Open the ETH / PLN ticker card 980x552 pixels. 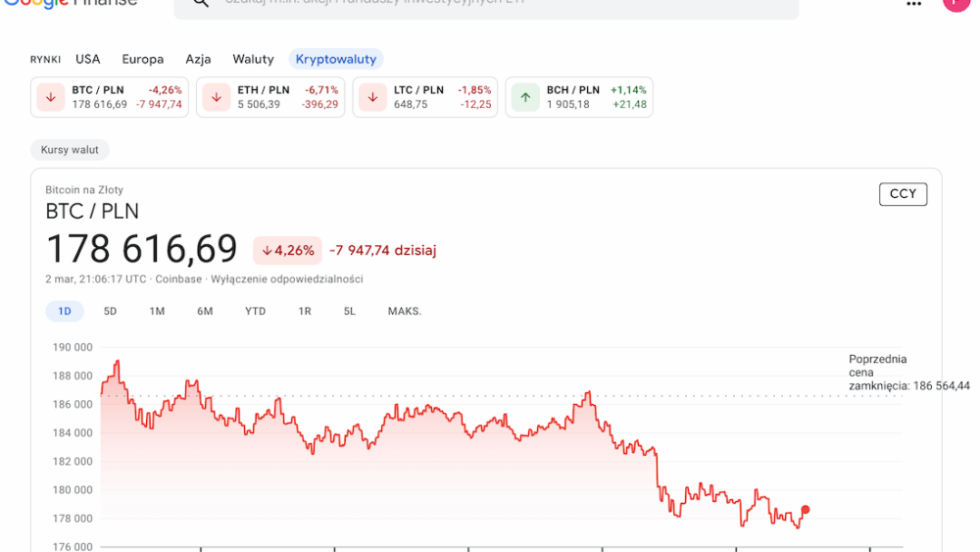[x=270, y=97]
